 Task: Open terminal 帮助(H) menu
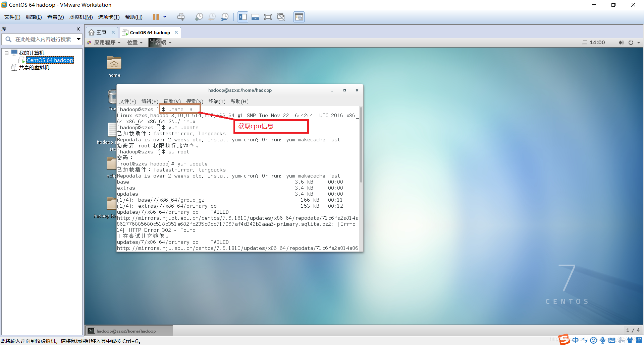click(x=239, y=101)
